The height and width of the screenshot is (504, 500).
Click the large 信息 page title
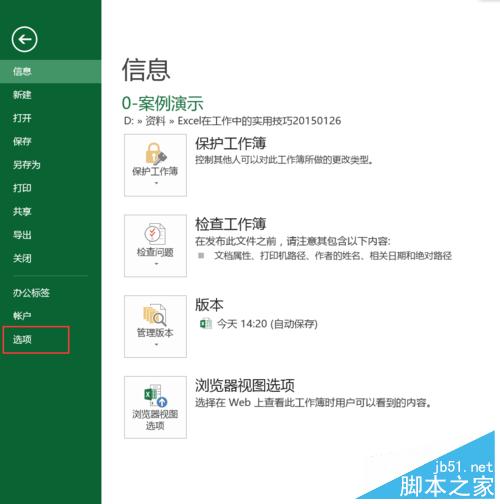(146, 70)
